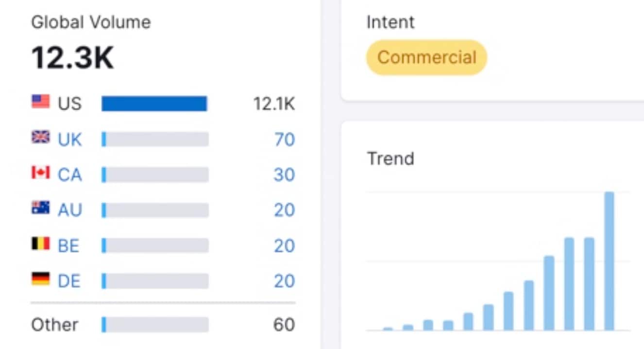Open the DE country link

pyautogui.click(x=69, y=281)
